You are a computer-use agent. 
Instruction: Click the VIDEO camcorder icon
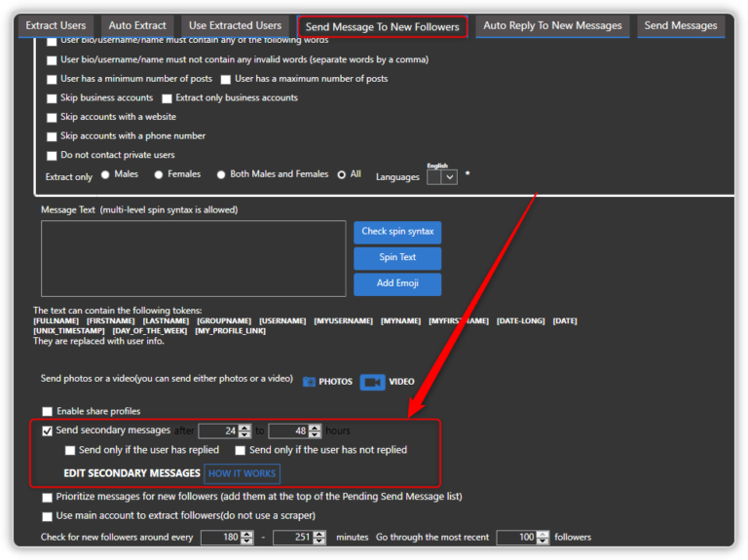pyautogui.click(x=373, y=382)
